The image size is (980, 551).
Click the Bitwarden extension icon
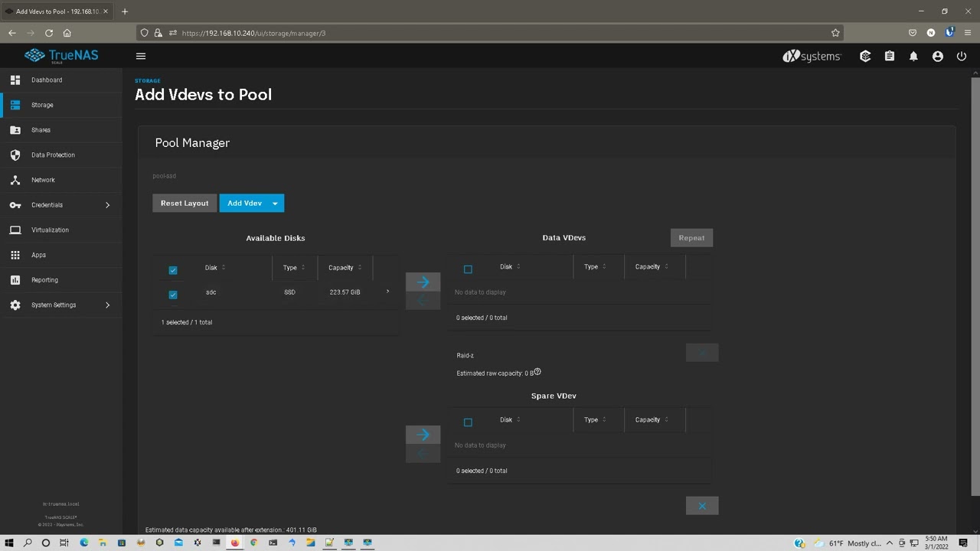(x=950, y=33)
